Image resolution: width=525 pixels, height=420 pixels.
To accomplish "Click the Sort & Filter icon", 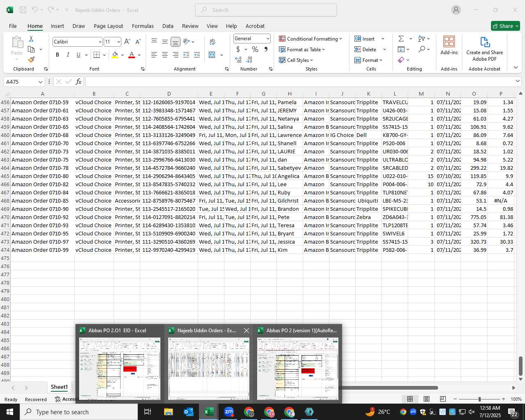I will point(421,39).
